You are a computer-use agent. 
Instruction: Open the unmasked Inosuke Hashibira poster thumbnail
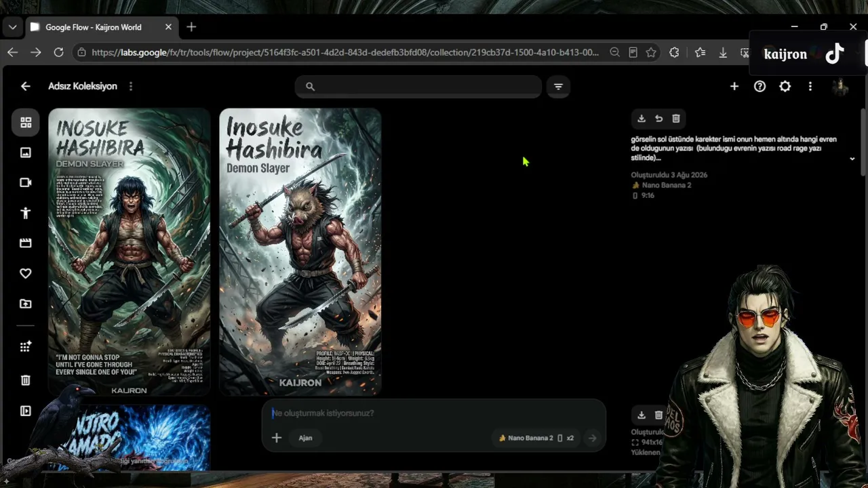click(130, 251)
